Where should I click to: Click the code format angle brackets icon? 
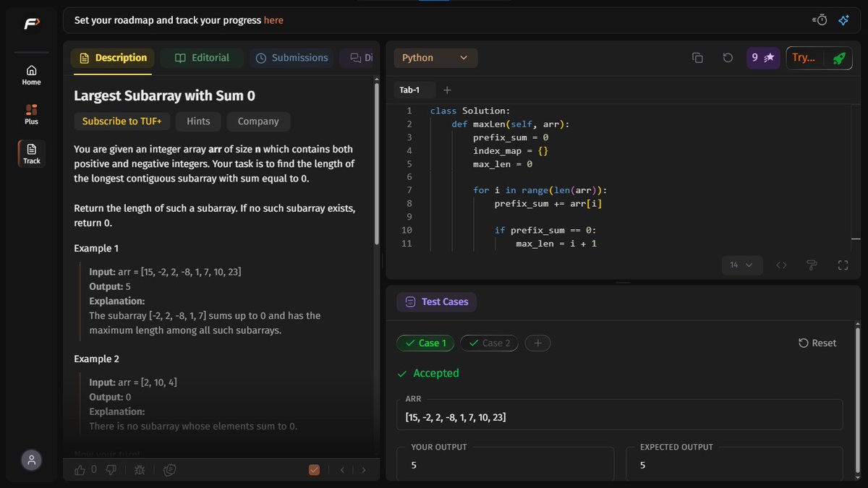coord(781,265)
